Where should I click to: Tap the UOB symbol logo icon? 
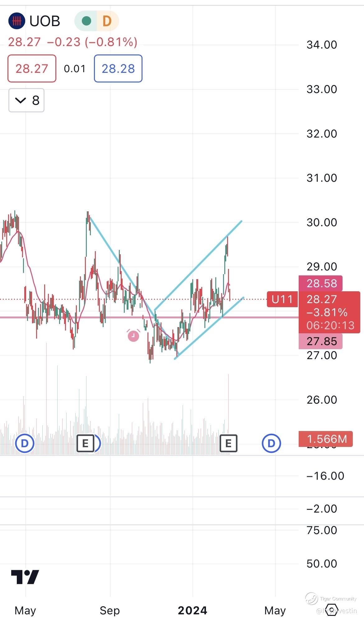point(16,21)
